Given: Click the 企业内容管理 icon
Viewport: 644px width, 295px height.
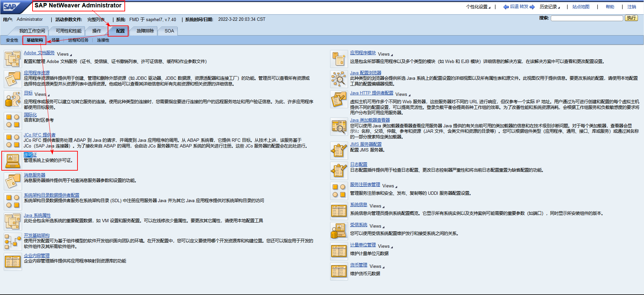Looking at the screenshot, I should [x=13, y=262].
